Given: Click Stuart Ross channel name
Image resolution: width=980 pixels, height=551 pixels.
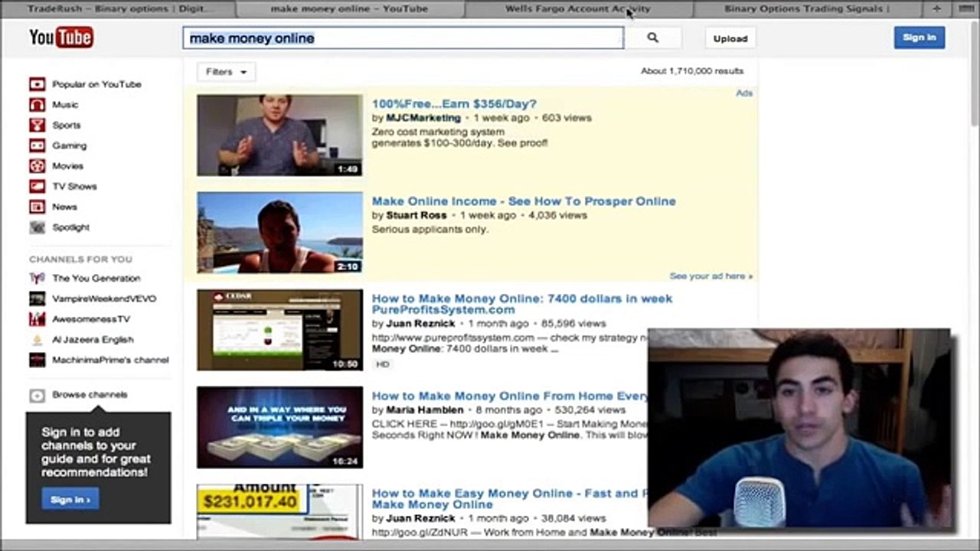Looking at the screenshot, I should (416, 216).
